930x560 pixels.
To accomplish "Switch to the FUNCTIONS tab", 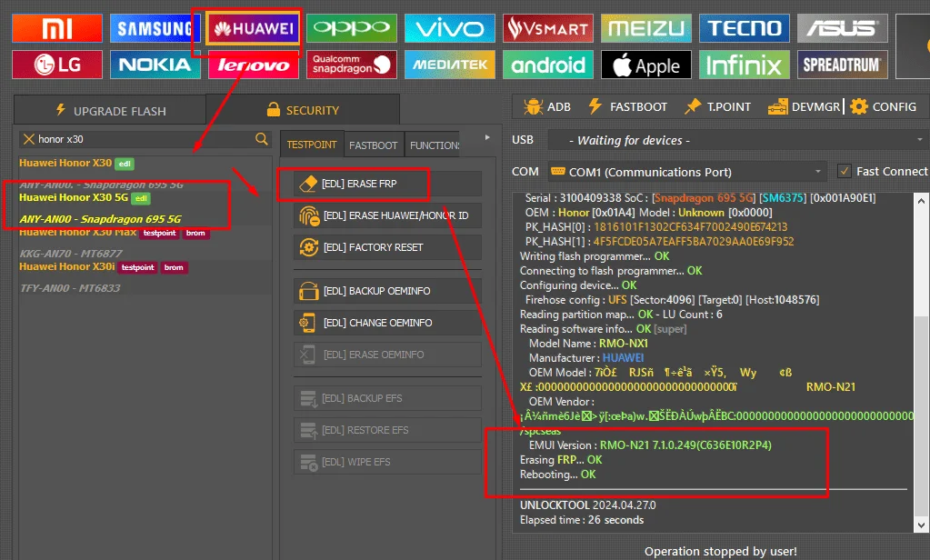I will (x=433, y=145).
